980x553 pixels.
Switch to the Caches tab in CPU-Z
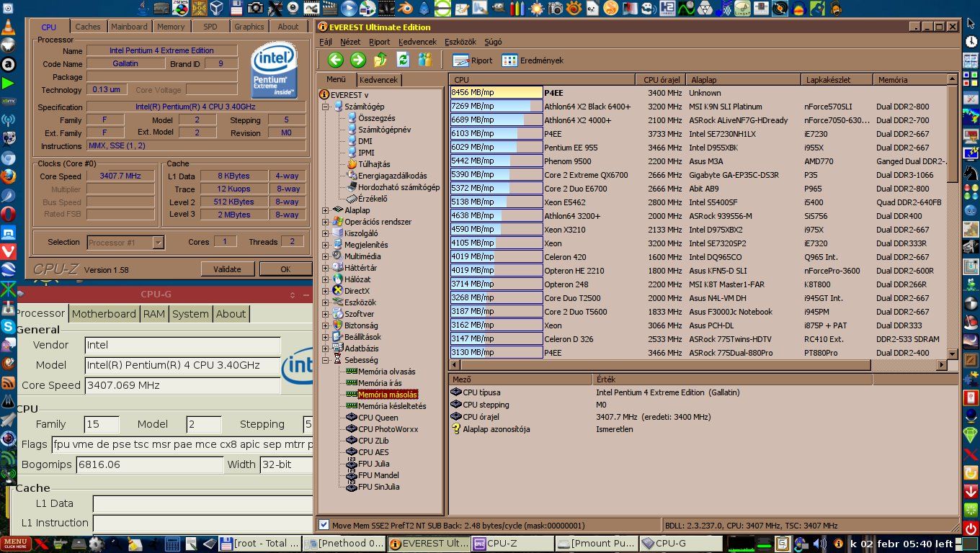pos(88,27)
